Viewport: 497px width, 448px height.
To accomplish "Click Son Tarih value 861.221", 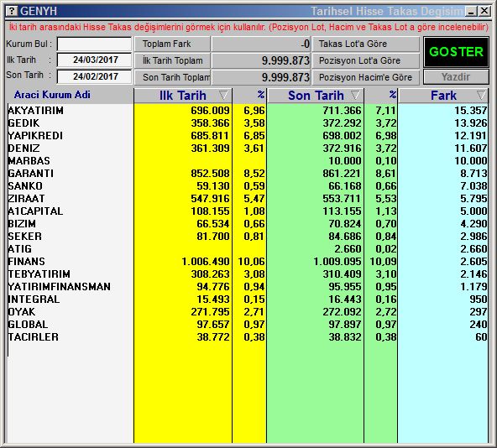I will pyautogui.click(x=342, y=174).
